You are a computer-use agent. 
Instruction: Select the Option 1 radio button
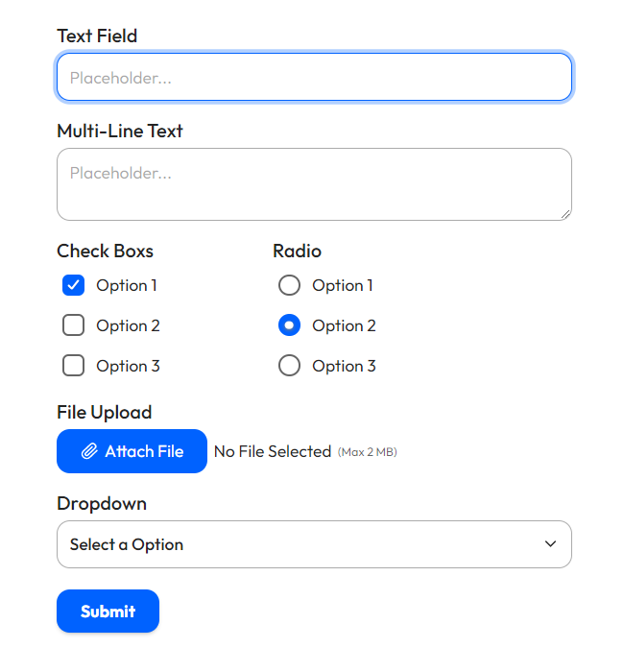[289, 285]
